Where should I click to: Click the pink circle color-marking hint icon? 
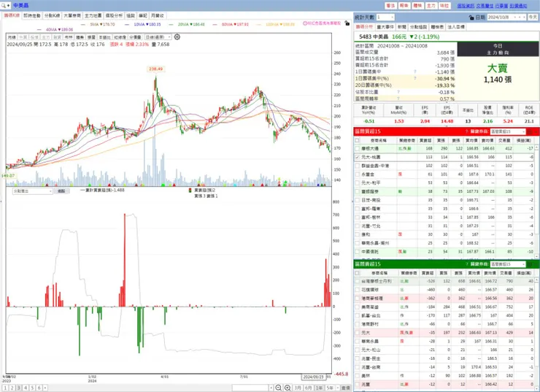(305, 23)
